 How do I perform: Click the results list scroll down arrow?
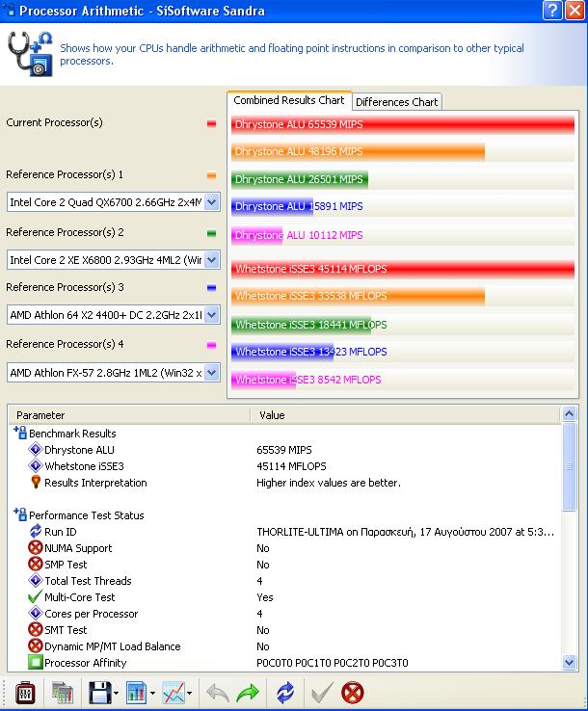[569, 662]
